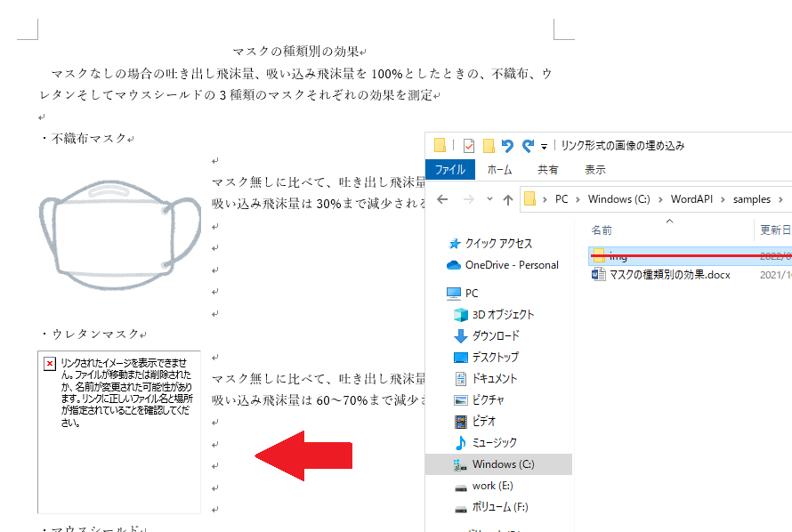
Task: Click the blue Redo arrow icon
Action: click(529, 146)
